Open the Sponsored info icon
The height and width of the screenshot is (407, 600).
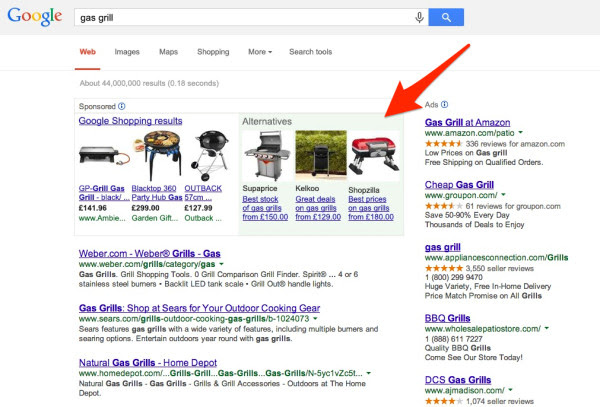click(x=122, y=106)
